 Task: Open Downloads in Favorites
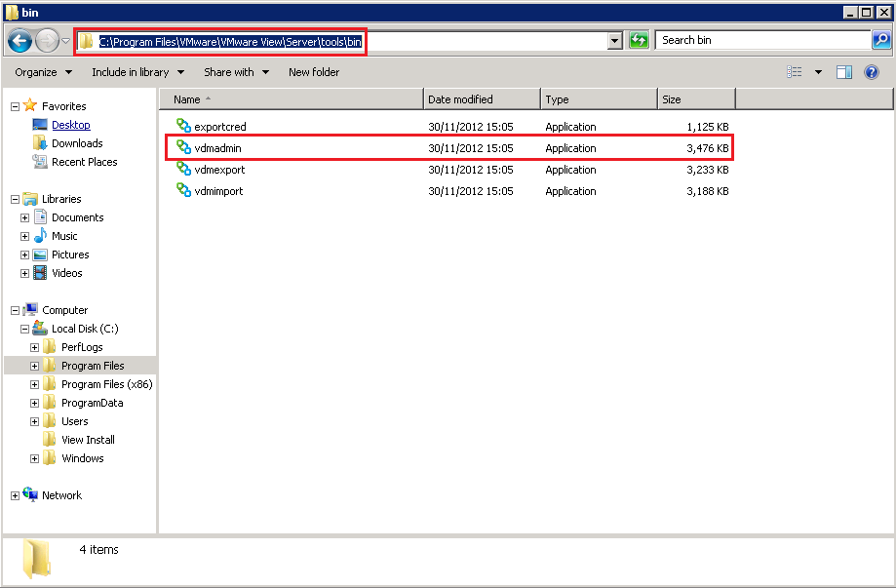(77, 143)
